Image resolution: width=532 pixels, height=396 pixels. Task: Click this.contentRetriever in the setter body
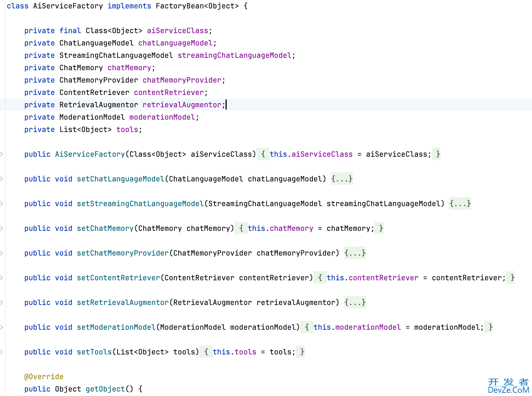point(372,278)
